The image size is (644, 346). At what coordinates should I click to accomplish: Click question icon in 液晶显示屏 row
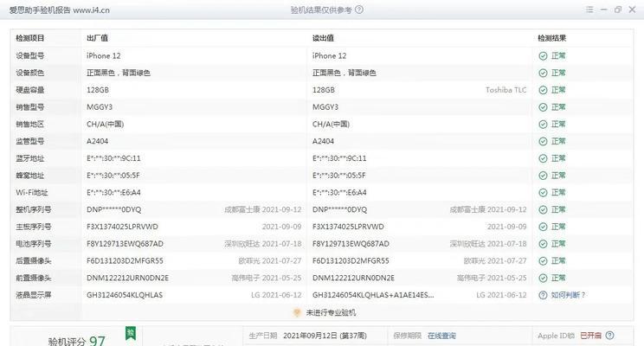543,295
